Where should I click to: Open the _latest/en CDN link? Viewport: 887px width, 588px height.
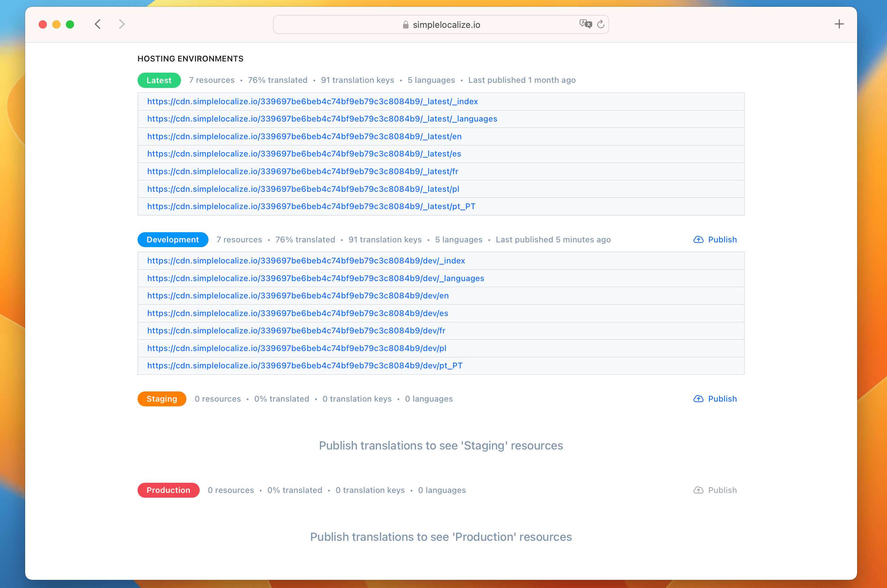click(x=304, y=136)
